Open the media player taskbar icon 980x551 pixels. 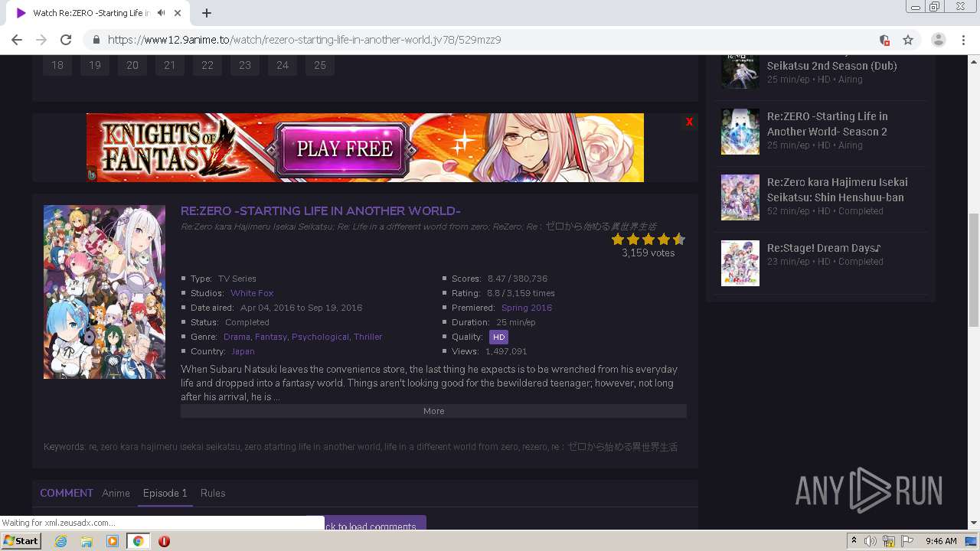pyautogui.click(x=113, y=541)
